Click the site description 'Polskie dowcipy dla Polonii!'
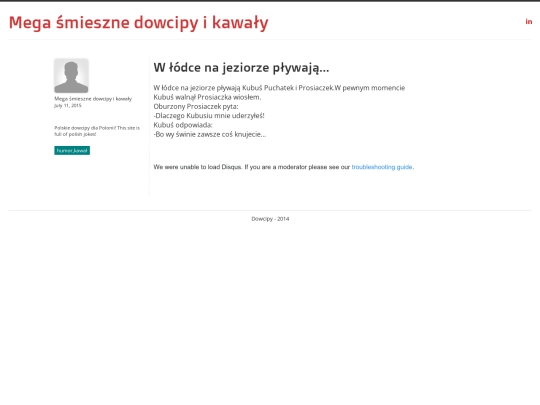The width and height of the screenshot is (540, 405). (x=85, y=128)
